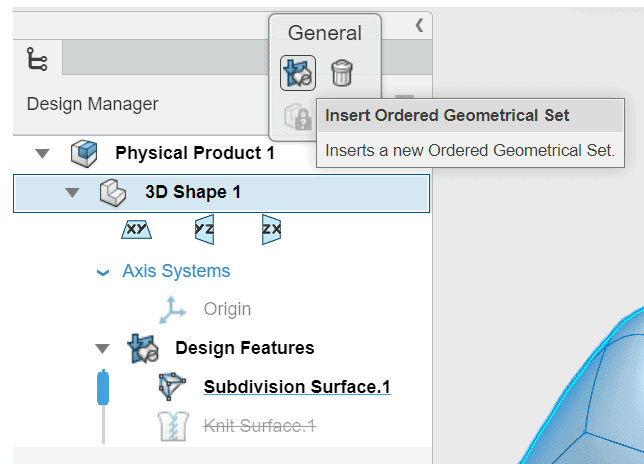Click the Axis Systems label
The height and width of the screenshot is (464, 644).
(176, 271)
